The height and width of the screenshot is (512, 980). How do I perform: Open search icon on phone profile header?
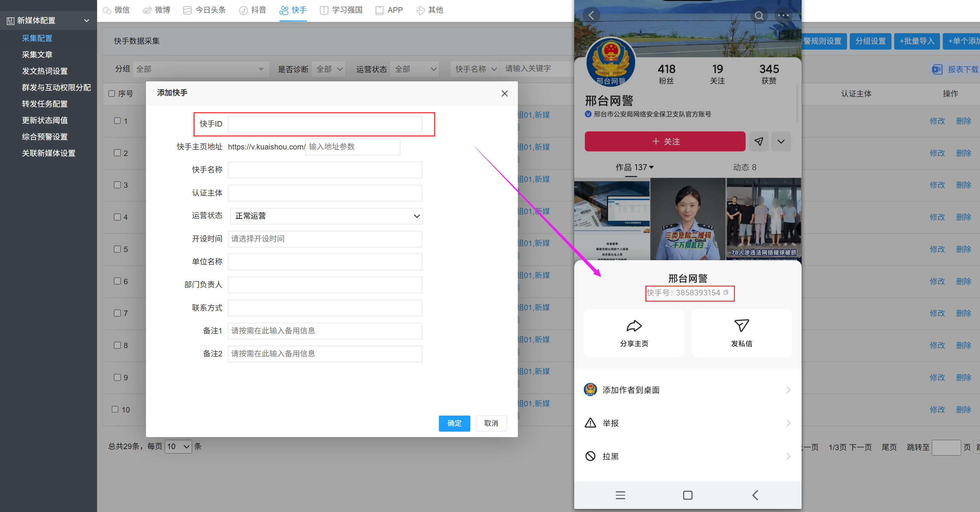coord(759,16)
